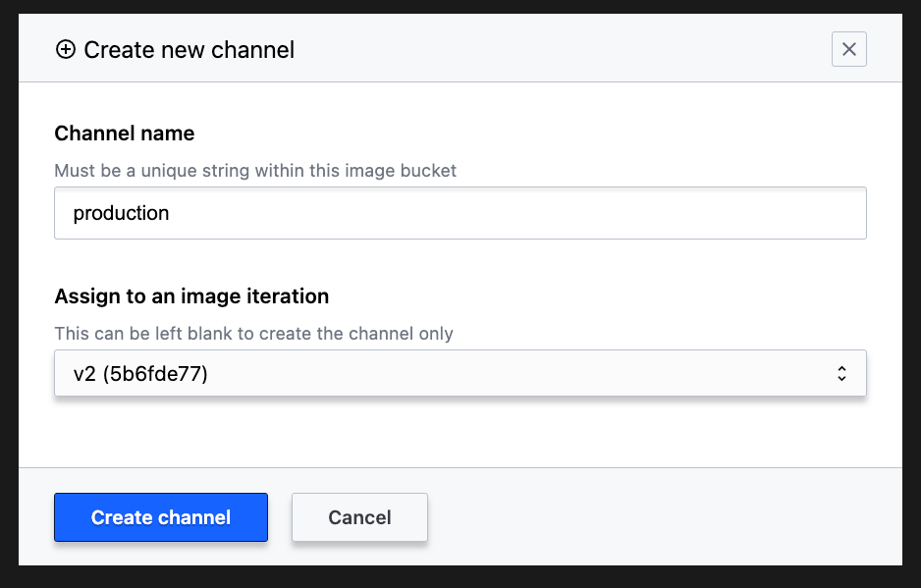
Task: Click blank body area below iteration dropdown
Action: tap(460, 432)
